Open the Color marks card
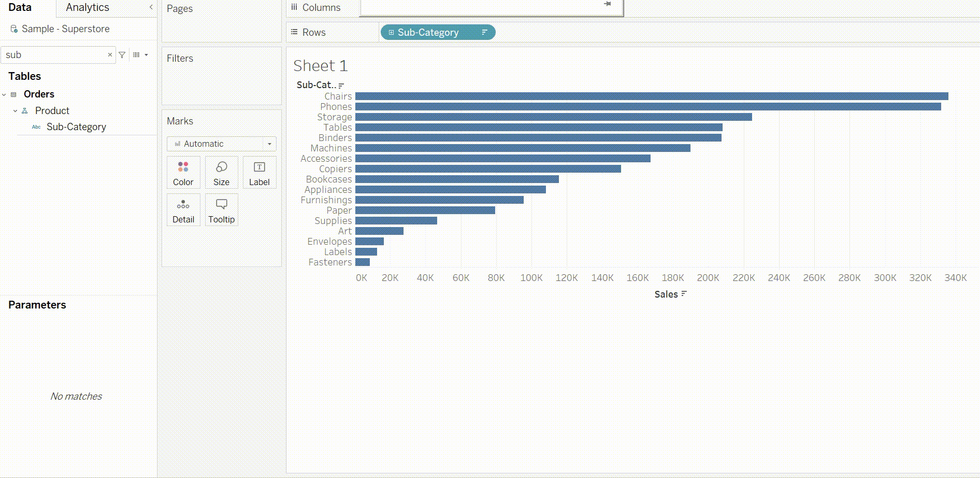Image resolution: width=980 pixels, height=478 pixels. point(183,173)
